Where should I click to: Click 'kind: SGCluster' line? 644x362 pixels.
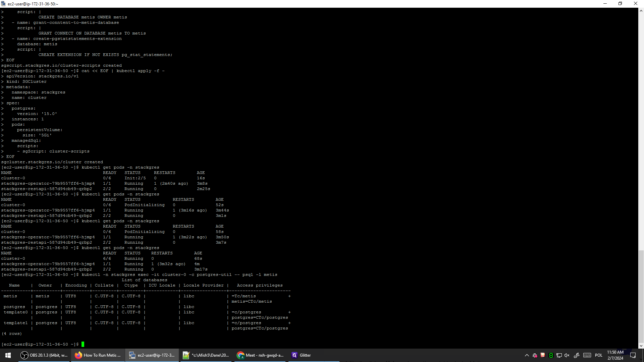click(x=26, y=81)
